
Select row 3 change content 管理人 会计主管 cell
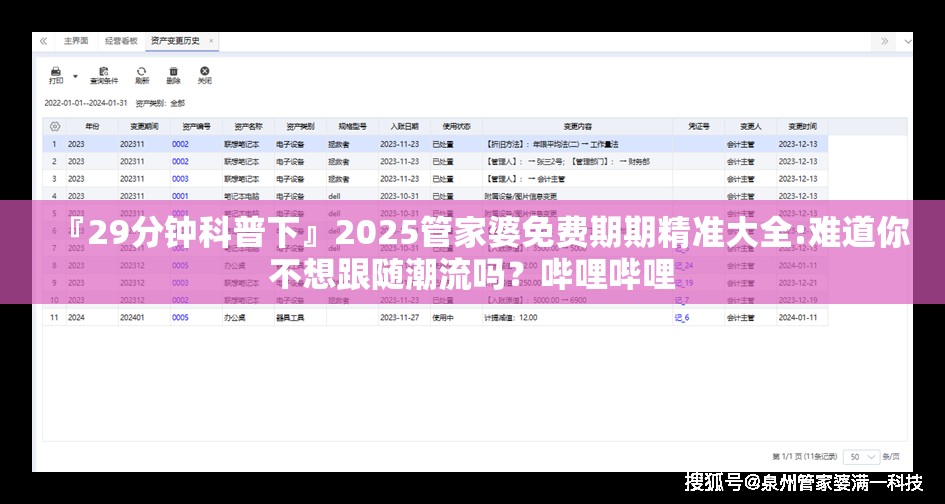pos(577,179)
